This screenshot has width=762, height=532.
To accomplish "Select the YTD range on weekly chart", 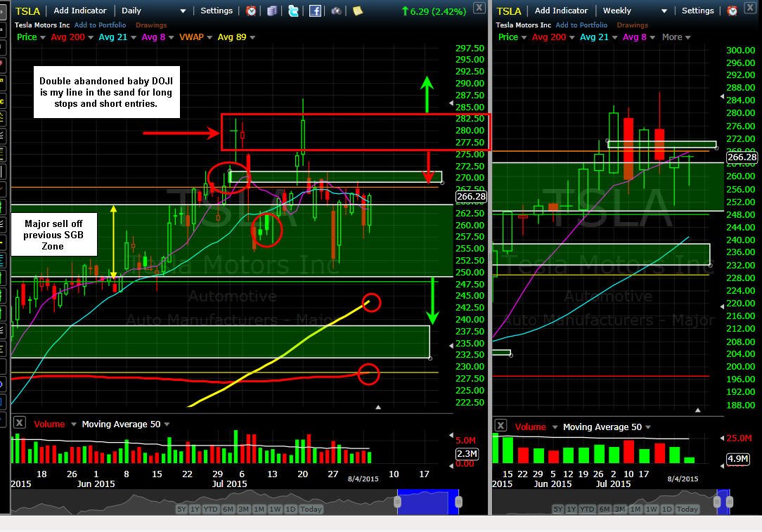I will (x=587, y=510).
